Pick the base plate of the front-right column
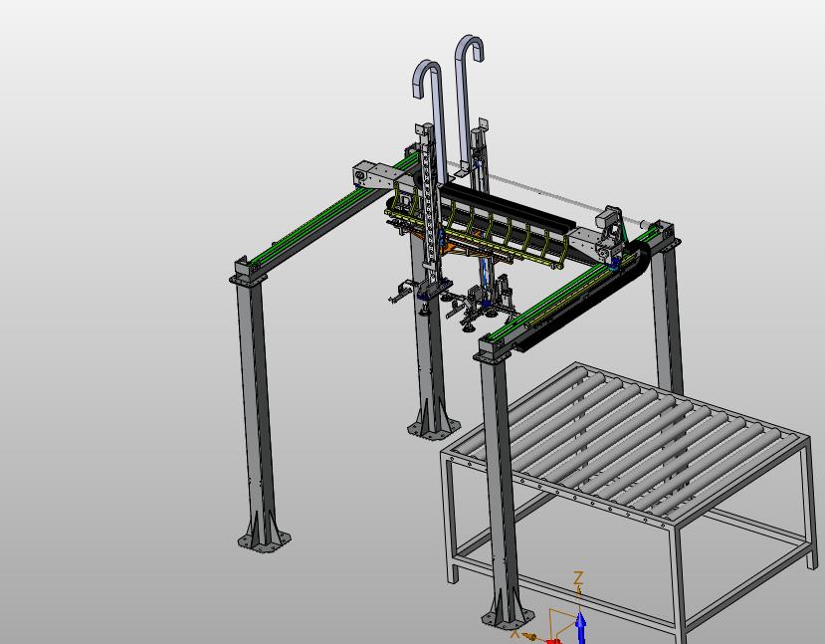The height and width of the screenshot is (644, 825). (x=508, y=619)
